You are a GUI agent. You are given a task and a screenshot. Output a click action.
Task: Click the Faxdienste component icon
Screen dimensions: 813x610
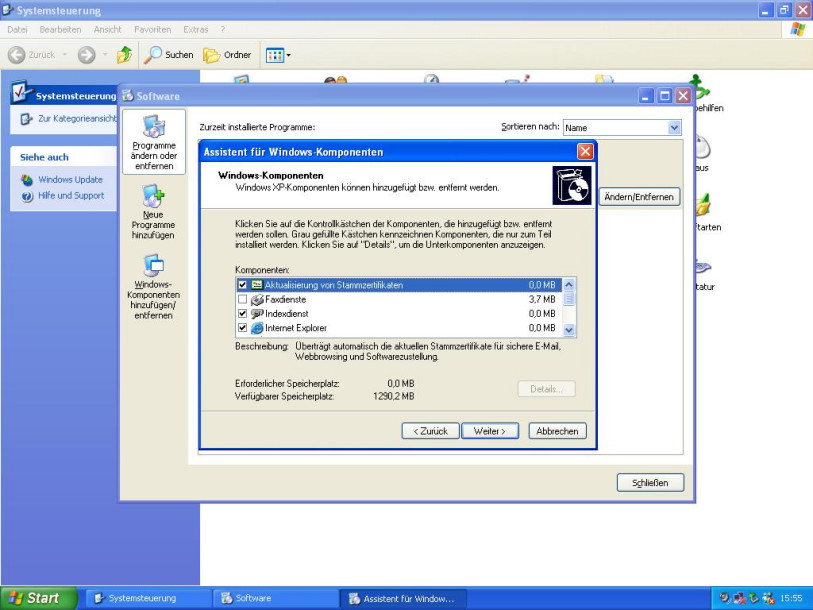257,300
